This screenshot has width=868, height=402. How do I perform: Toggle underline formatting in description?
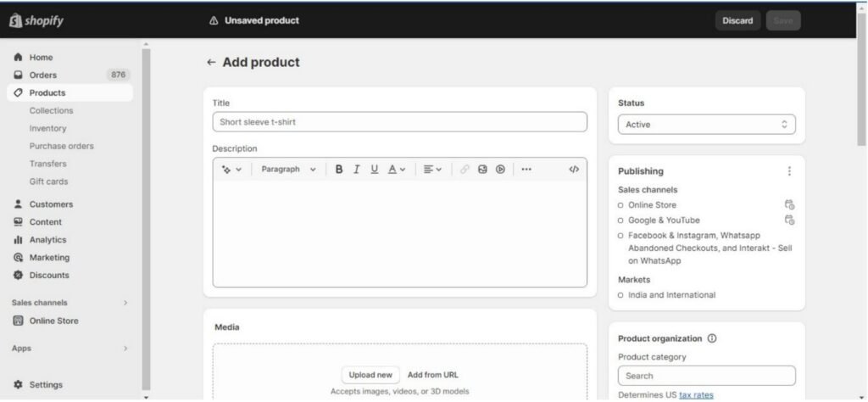click(x=374, y=170)
